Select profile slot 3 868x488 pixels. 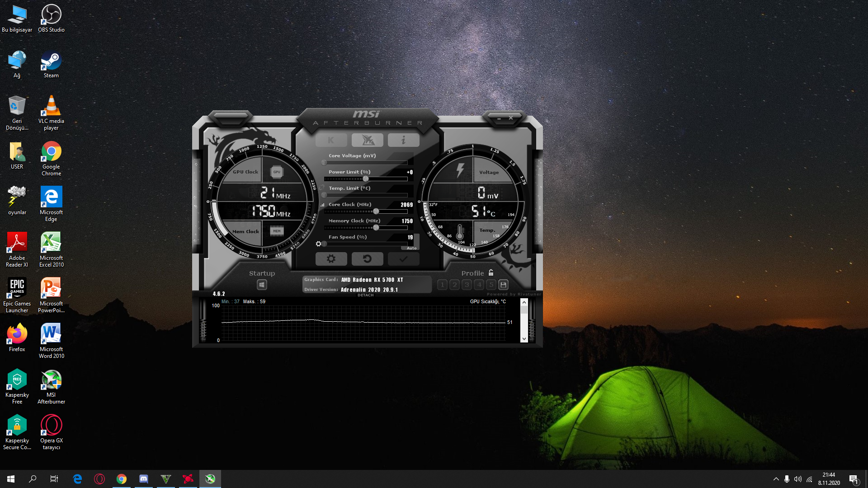467,285
